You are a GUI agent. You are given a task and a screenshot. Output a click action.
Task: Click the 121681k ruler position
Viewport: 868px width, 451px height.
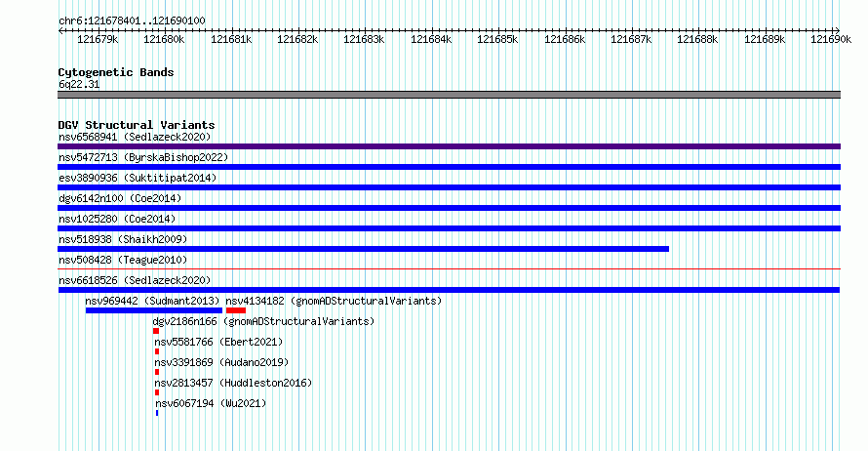[231, 39]
